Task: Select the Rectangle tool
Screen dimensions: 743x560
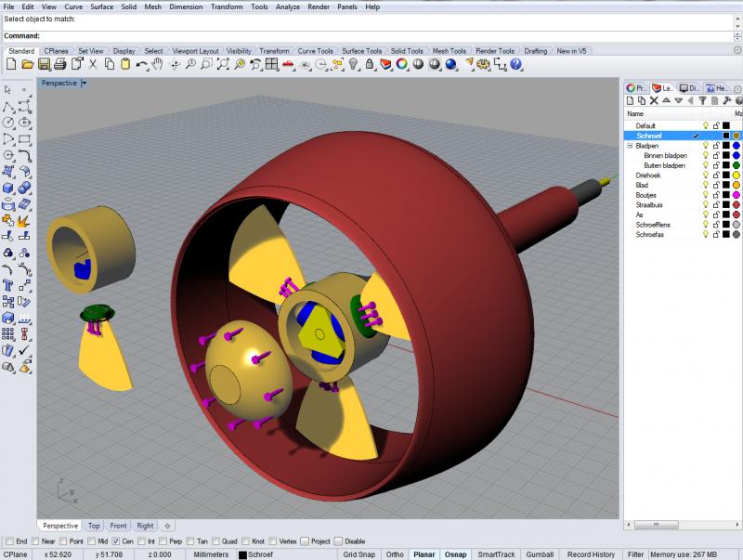Action: 25,139
